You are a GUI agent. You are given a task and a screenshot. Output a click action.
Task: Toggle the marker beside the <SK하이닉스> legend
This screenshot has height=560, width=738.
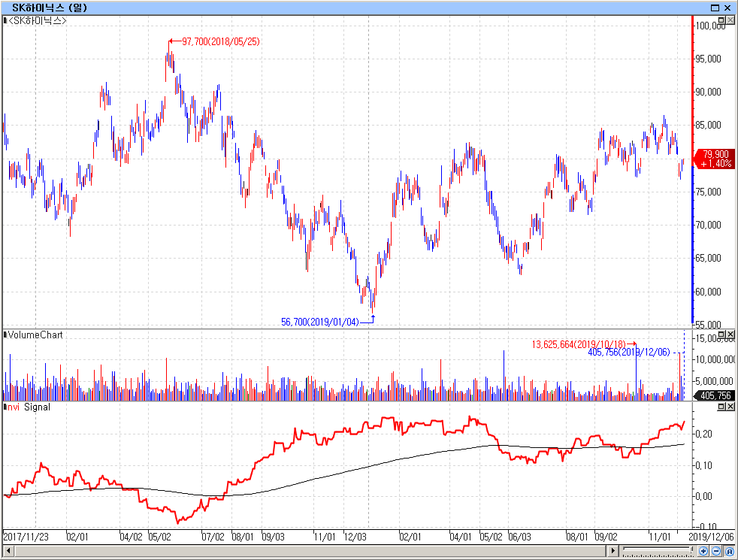[5, 20]
